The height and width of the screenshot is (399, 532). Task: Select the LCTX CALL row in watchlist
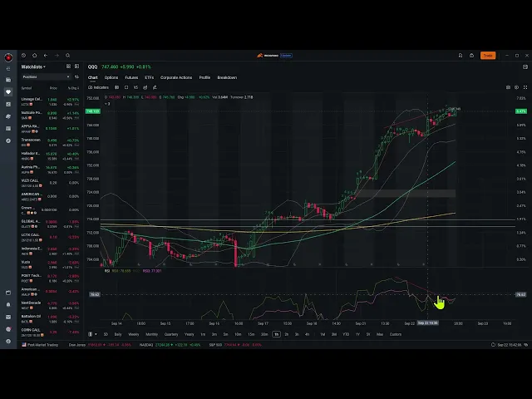coord(50,237)
